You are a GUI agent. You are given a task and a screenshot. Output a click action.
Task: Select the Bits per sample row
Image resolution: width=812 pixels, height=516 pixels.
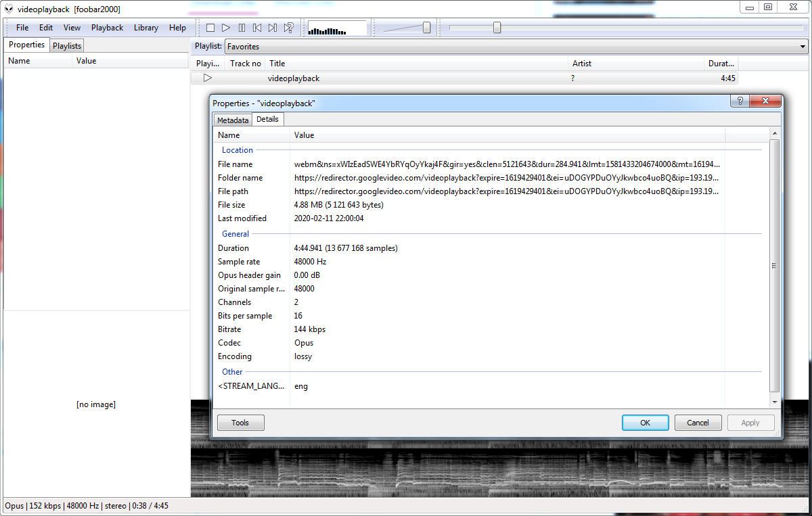pos(470,316)
